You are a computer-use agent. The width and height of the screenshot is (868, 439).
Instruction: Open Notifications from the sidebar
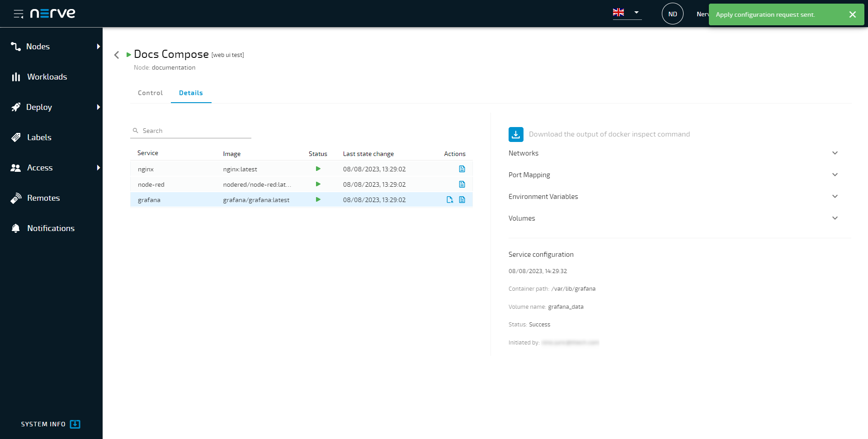51,228
